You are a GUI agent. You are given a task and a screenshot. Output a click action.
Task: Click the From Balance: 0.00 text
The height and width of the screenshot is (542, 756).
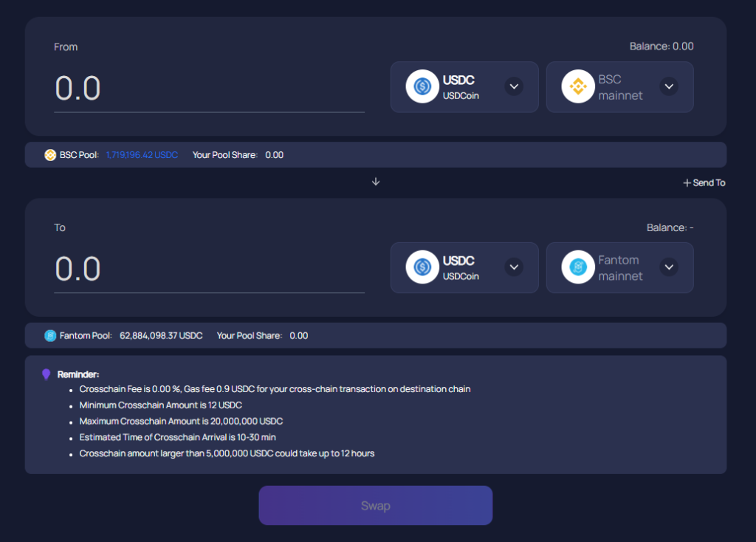[661, 47]
